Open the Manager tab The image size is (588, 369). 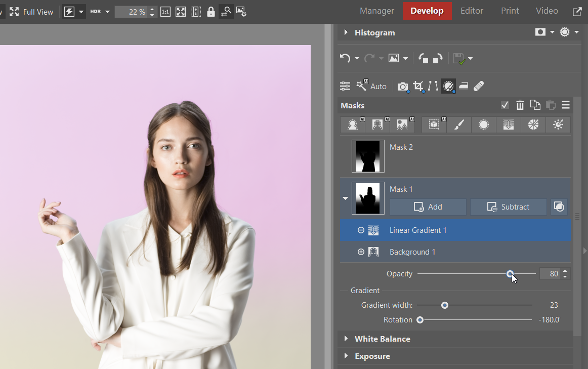tap(377, 11)
